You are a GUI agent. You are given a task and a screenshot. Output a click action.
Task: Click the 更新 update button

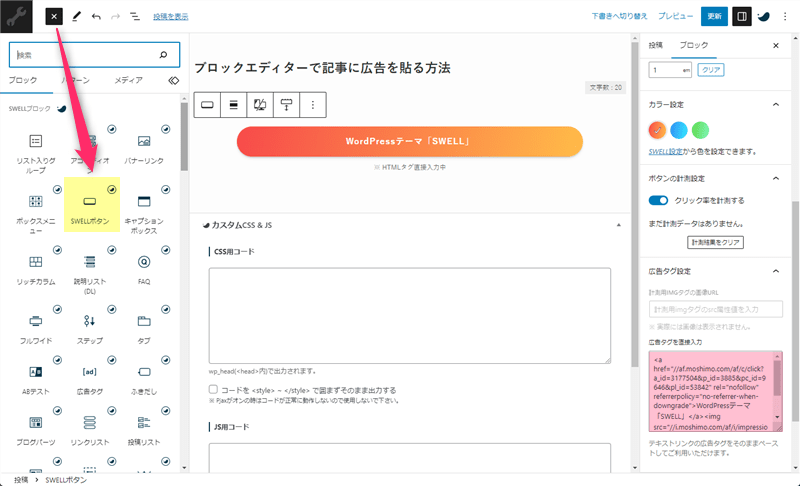[x=714, y=16]
